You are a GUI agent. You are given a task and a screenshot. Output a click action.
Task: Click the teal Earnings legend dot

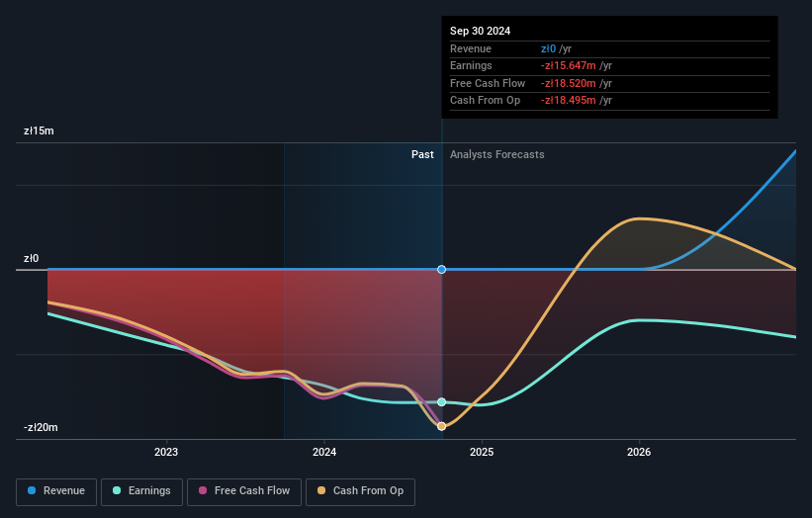pos(117,490)
